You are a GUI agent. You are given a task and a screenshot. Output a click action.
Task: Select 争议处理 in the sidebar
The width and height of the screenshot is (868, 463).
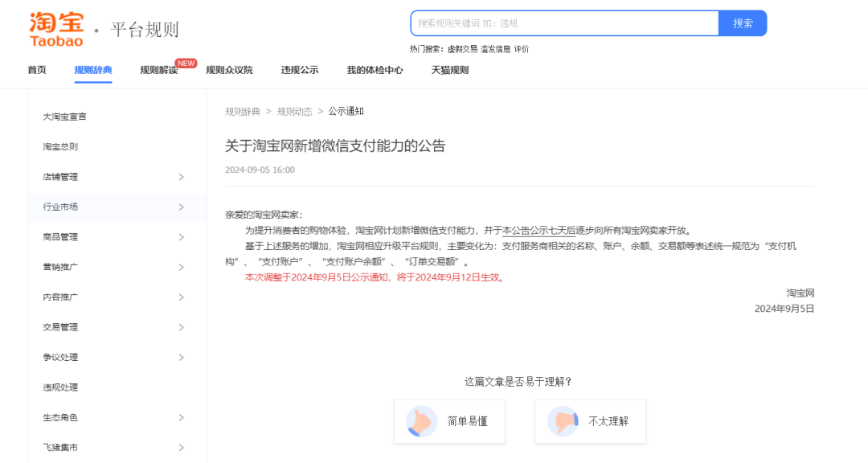click(x=60, y=357)
